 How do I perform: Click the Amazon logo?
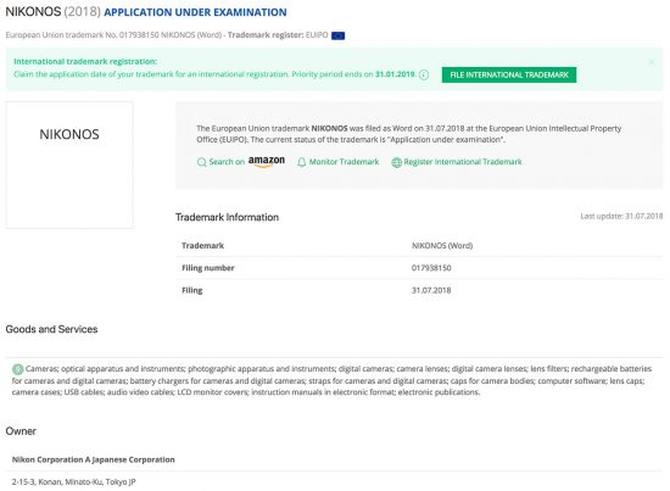click(x=266, y=162)
